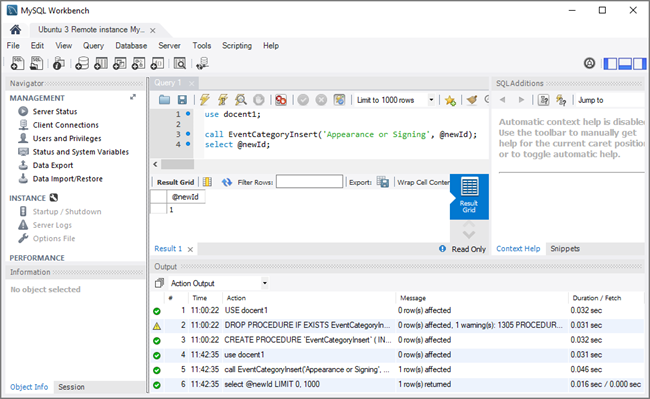
Task: Open Users and Privileges in Navigator
Action: click(x=67, y=138)
